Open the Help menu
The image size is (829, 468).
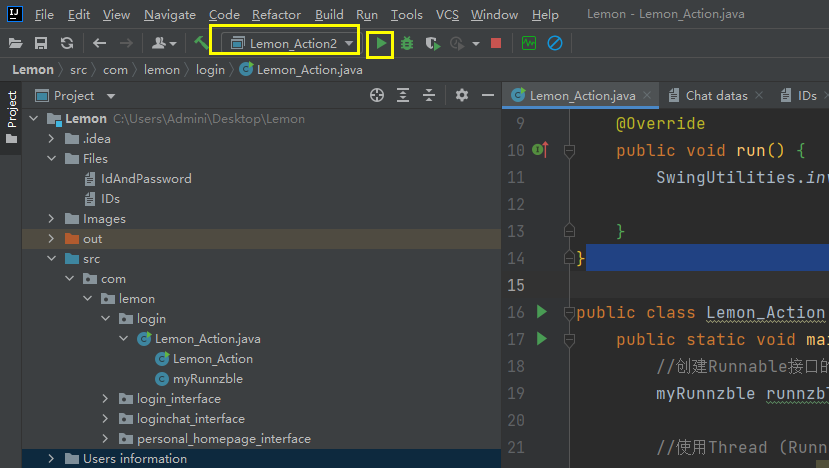coord(545,15)
